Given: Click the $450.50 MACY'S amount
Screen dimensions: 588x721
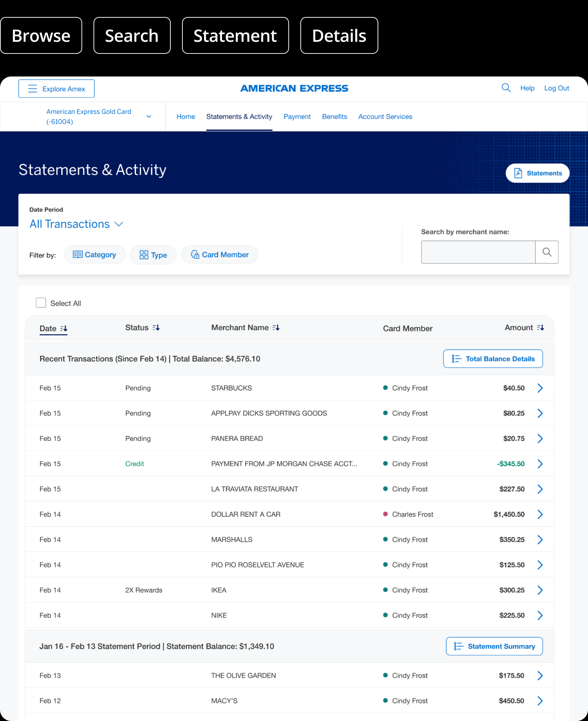Looking at the screenshot, I should point(511,701).
